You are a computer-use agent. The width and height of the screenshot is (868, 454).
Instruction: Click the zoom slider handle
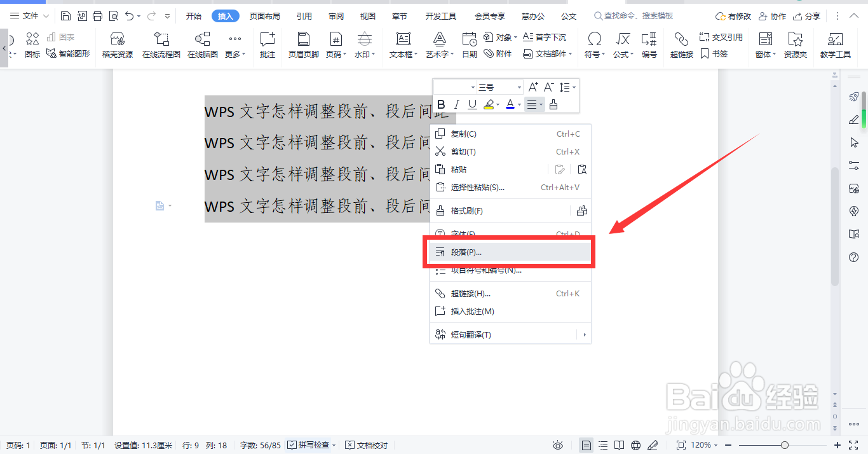tap(785, 445)
